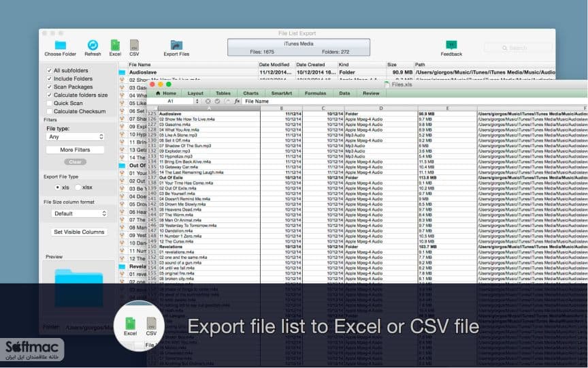Click the folder icon beside the 'Out Of' row
588x368 pixels.
(122, 165)
